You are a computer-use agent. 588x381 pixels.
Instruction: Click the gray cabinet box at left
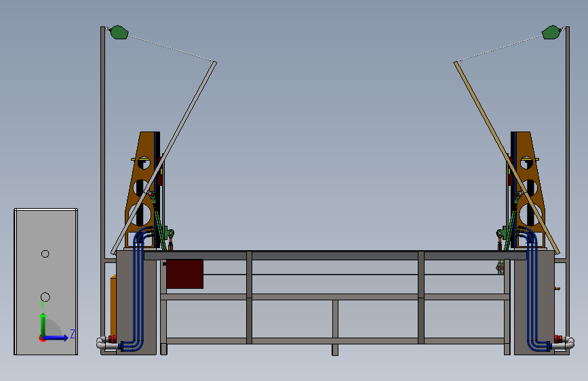point(45,281)
